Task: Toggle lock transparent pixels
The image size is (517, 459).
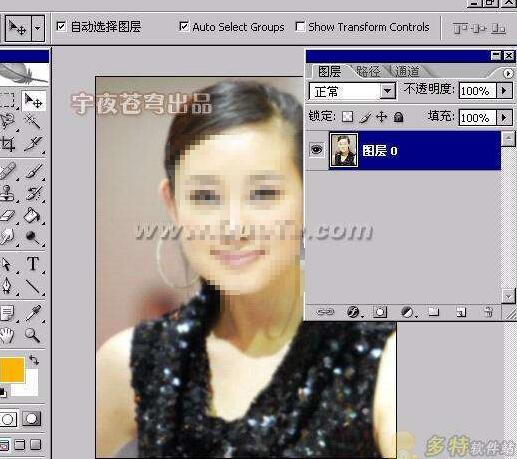Action: (348, 117)
